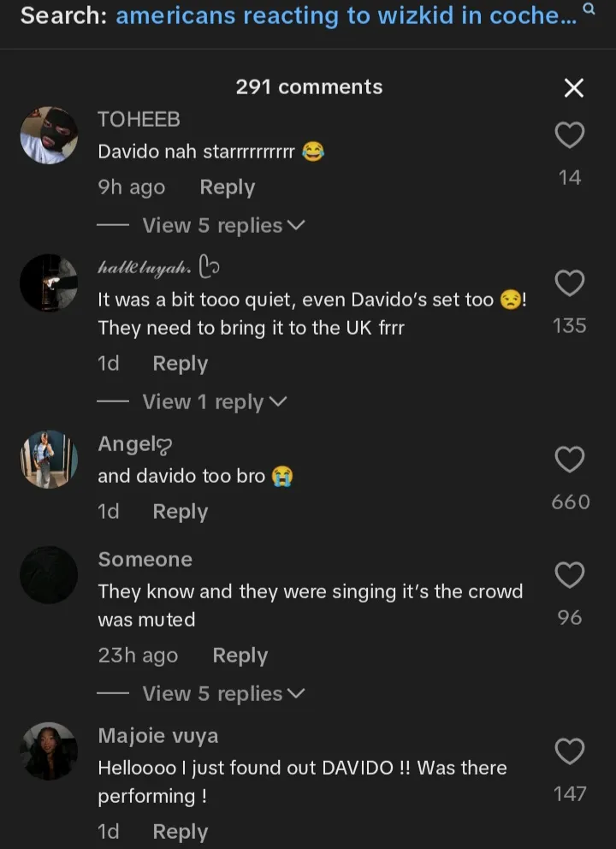Close the comments panel
This screenshot has width=616, height=849.
(x=574, y=87)
